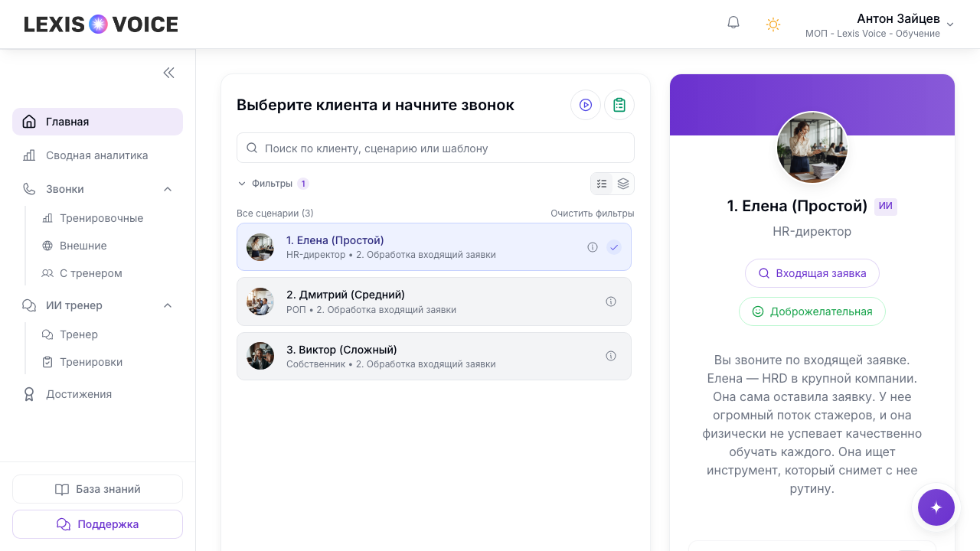The image size is (980, 551).
Task: Click the ИИ badge beside Елена's name
Action: 886,206
